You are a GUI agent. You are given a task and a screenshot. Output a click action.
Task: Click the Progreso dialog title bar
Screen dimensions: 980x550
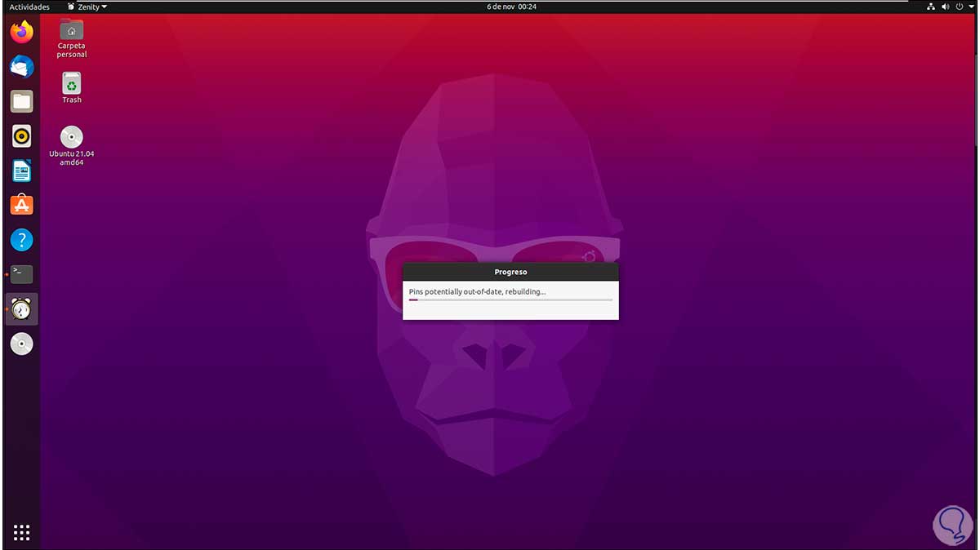point(510,272)
